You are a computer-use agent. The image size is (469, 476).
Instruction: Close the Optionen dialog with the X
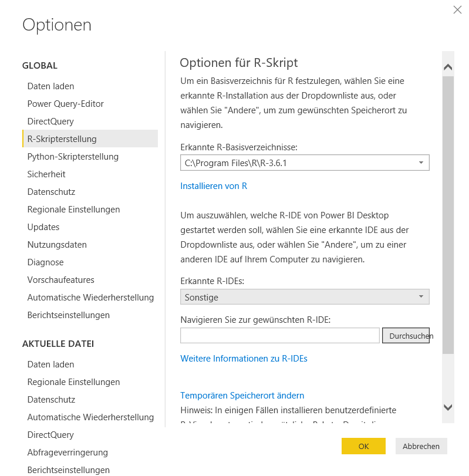pos(457,10)
